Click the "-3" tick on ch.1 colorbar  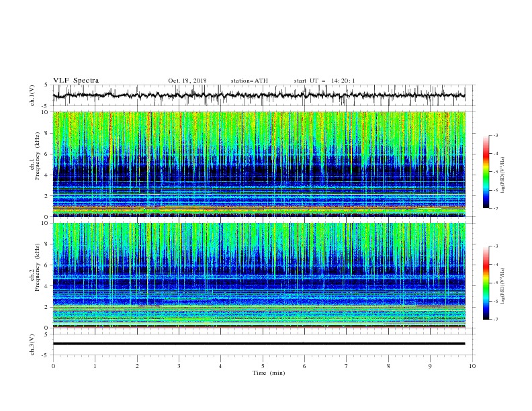coord(495,135)
